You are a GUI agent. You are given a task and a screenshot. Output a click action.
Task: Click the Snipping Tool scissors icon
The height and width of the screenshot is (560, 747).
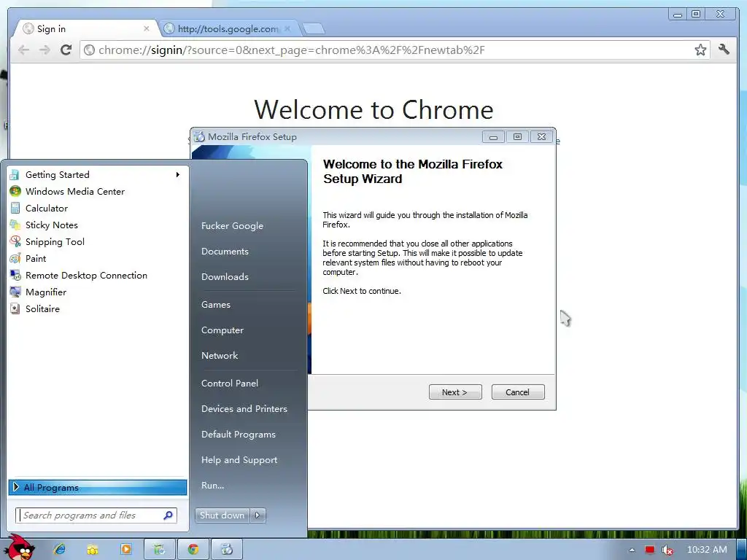[15, 242]
